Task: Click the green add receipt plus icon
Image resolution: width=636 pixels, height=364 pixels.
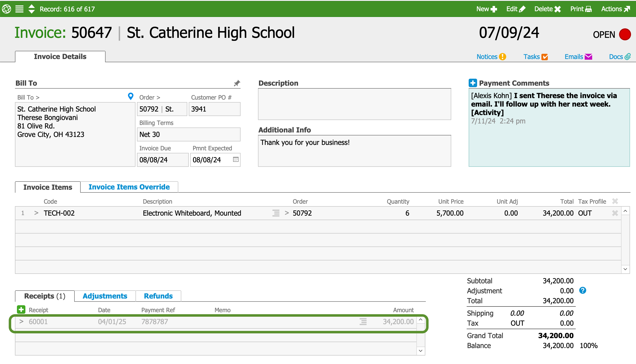Action: pos(21,309)
